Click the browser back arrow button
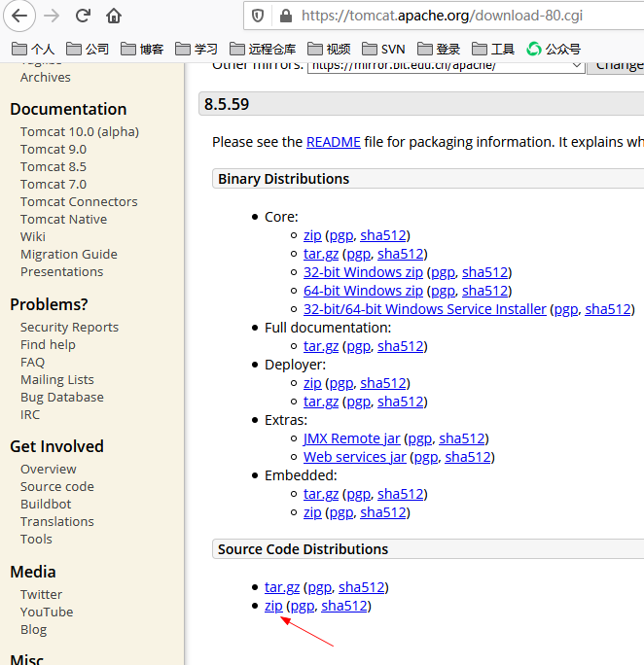This screenshot has height=665, width=644. point(19,16)
